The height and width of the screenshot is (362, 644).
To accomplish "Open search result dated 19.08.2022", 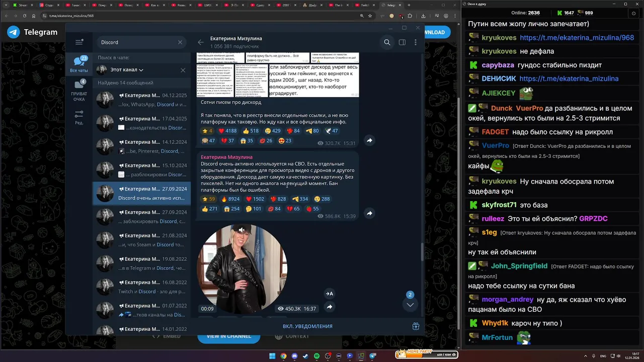I will coord(142,263).
